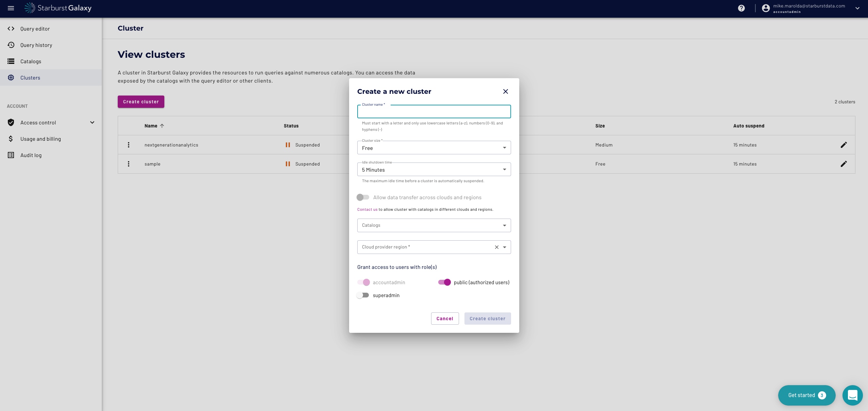Open the chat support bubble icon
The image size is (868, 411).
pyautogui.click(x=852, y=395)
